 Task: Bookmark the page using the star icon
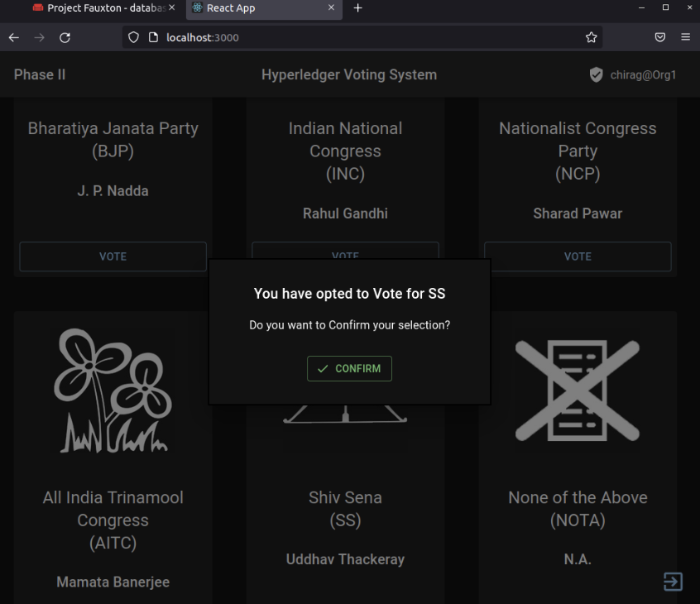pyautogui.click(x=591, y=37)
